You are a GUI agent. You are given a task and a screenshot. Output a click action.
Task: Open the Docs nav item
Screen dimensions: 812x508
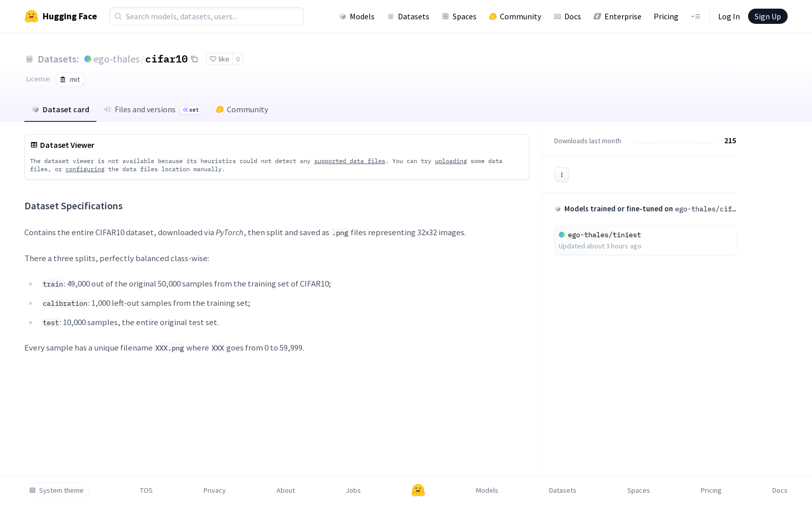(x=567, y=16)
